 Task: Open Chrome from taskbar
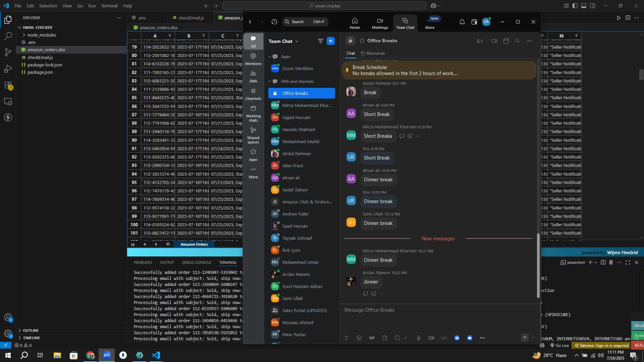[90, 355]
